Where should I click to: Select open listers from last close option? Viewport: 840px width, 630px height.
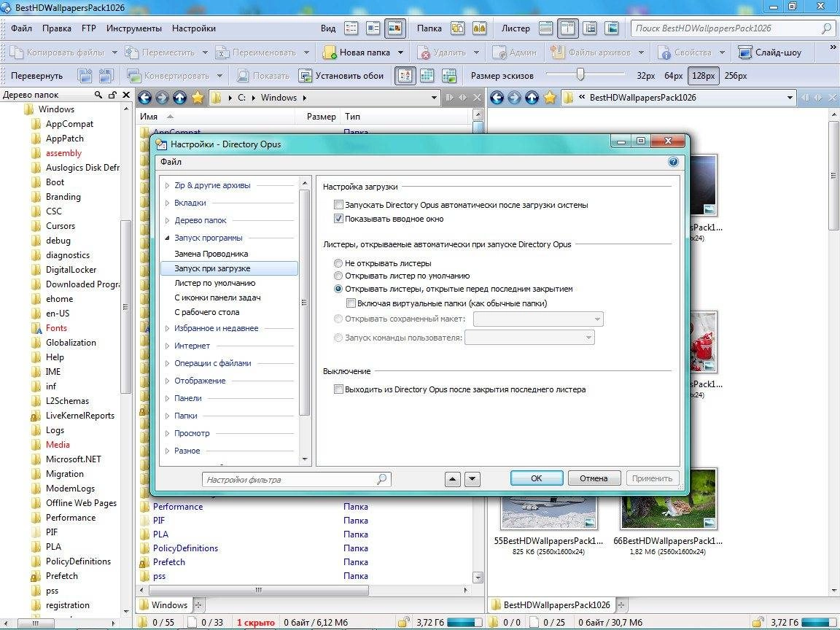[338, 289]
